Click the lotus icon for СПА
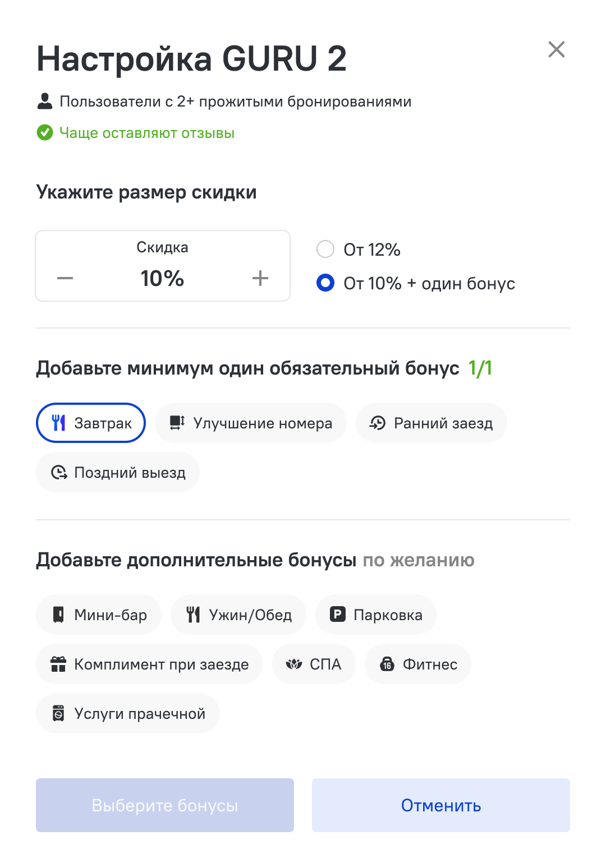The image size is (606, 868). [x=294, y=664]
